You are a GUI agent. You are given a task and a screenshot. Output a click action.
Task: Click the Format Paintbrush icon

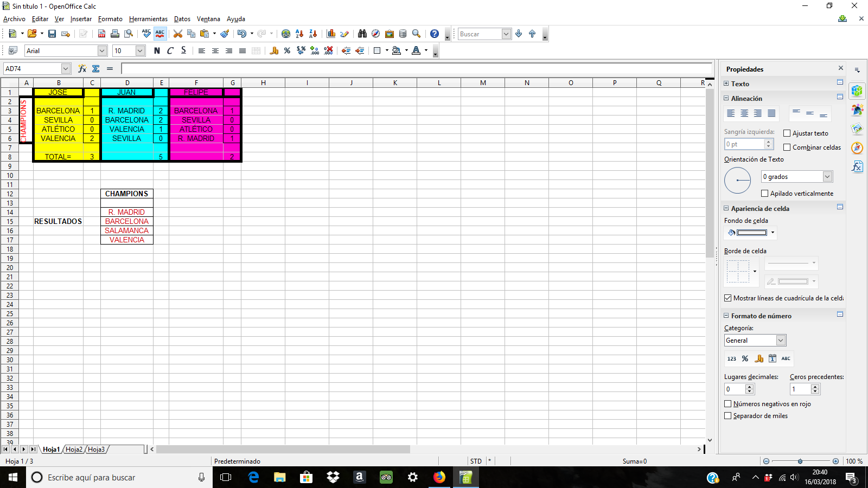tap(225, 34)
